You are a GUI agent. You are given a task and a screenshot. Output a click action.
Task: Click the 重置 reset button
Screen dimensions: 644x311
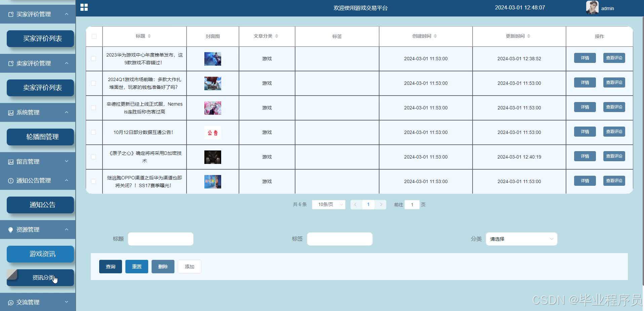point(137,267)
